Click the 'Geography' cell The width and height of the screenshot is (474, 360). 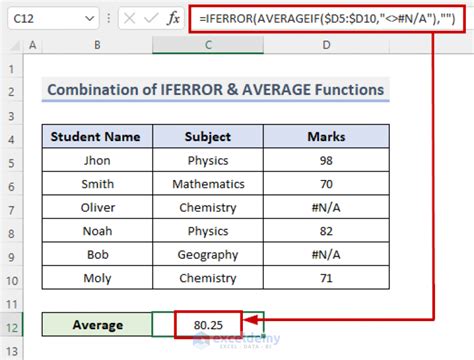[x=208, y=254]
